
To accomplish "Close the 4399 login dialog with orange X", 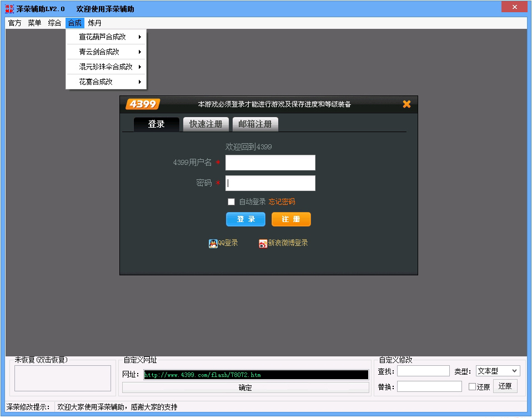I will 406,104.
